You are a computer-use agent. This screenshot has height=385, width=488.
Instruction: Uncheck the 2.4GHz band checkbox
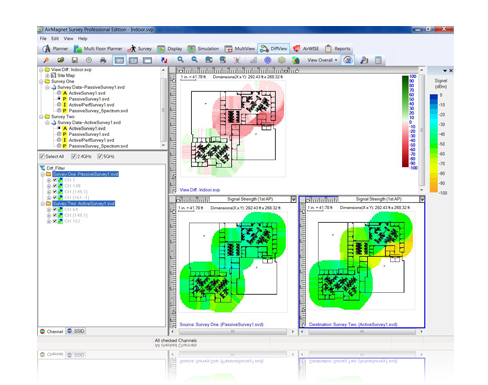click(x=74, y=156)
